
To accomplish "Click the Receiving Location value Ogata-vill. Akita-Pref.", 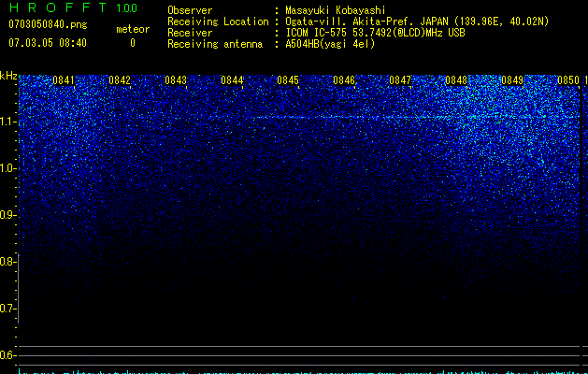I will [349, 22].
